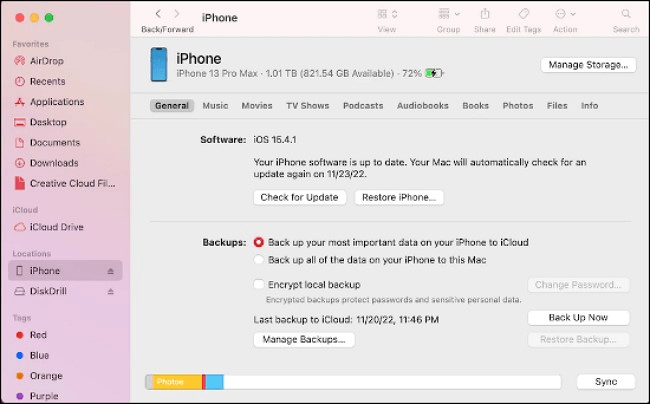Switch to the Photos tab
Screen dimensions: 650x404
pyautogui.click(x=518, y=106)
